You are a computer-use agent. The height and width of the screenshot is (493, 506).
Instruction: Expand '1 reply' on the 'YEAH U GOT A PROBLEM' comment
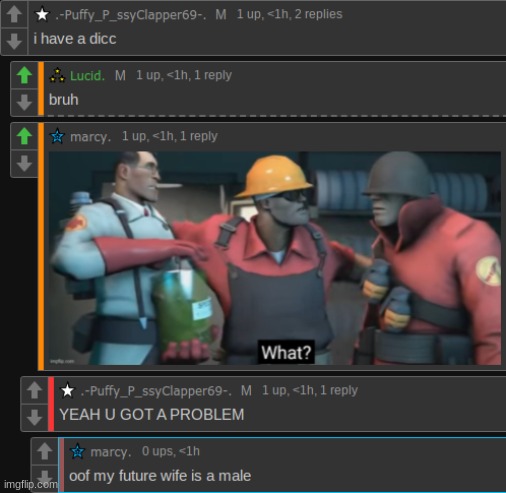pyautogui.click(x=339, y=390)
